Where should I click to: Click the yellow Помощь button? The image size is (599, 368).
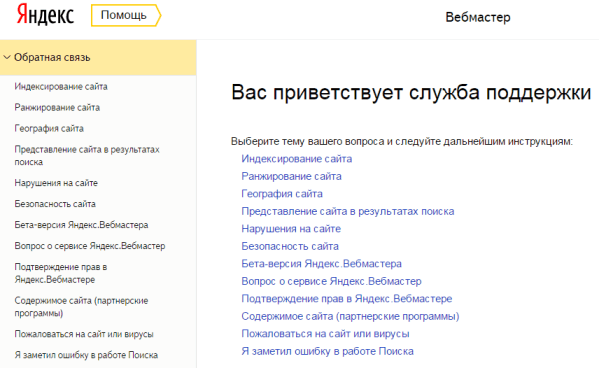(x=126, y=15)
